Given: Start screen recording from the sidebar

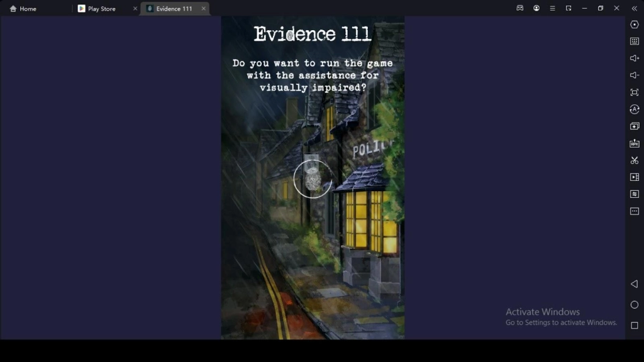Looking at the screenshot, I should pos(634,177).
